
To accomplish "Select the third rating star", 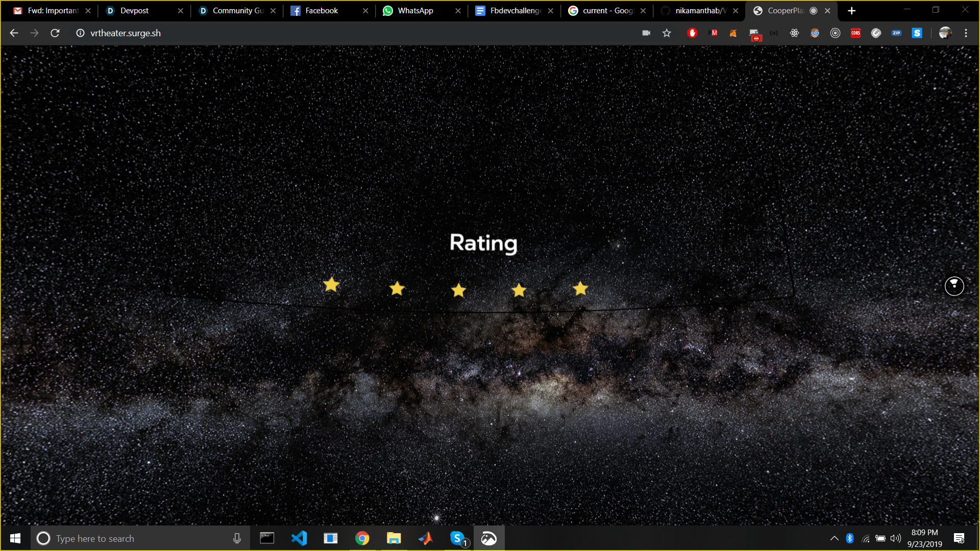I will 458,290.
